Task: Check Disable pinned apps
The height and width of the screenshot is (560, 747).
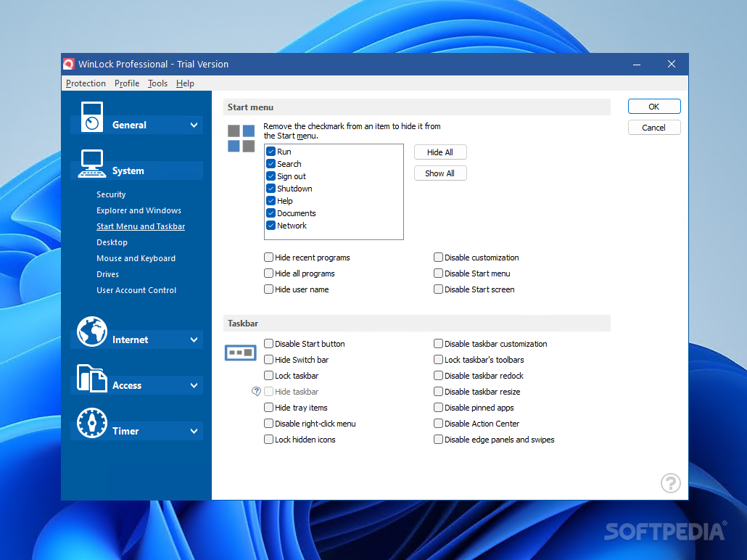Action: click(438, 408)
